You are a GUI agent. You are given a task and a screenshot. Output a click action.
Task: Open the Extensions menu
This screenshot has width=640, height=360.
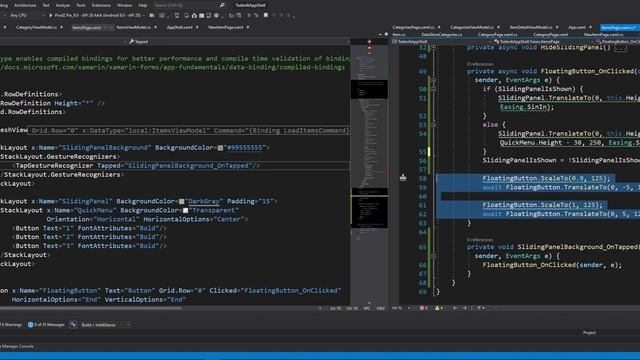(x=101, y=5)
